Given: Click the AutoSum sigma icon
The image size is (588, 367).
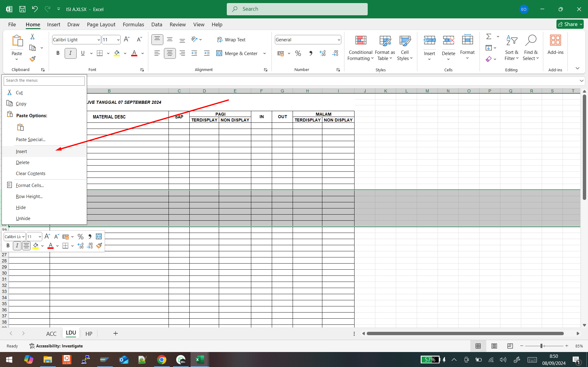Looking at the screenshot, I should tap(489, 37).
